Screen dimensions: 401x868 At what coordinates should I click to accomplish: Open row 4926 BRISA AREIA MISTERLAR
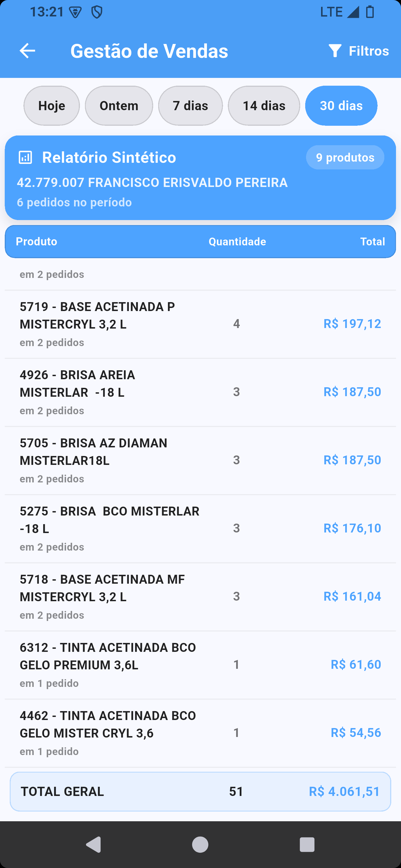click(x=200, y=392)
